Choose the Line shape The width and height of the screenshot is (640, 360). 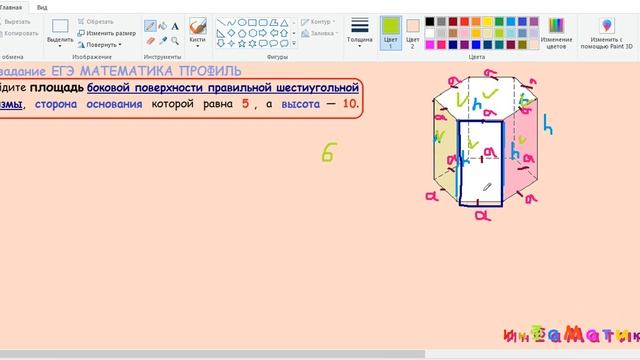[x=221, y=22]
